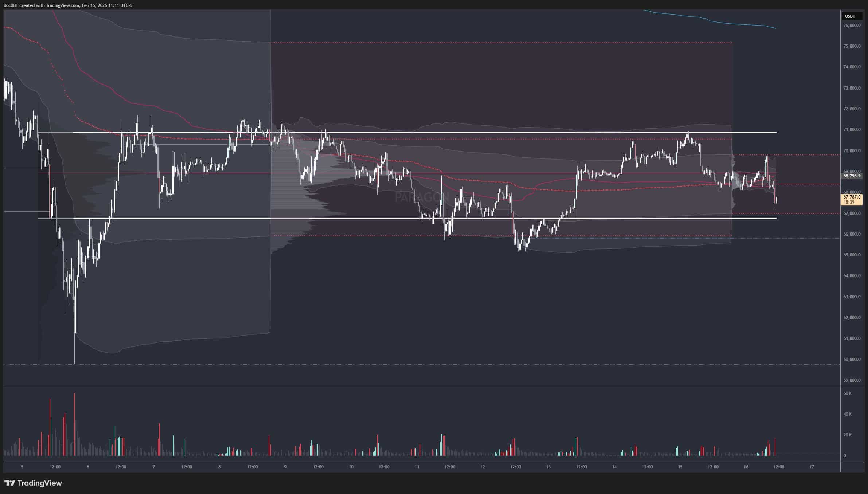Screen dimensions: 868x494
Task: Select the 72,000.0 price scale mark
Action: (852, 109)
